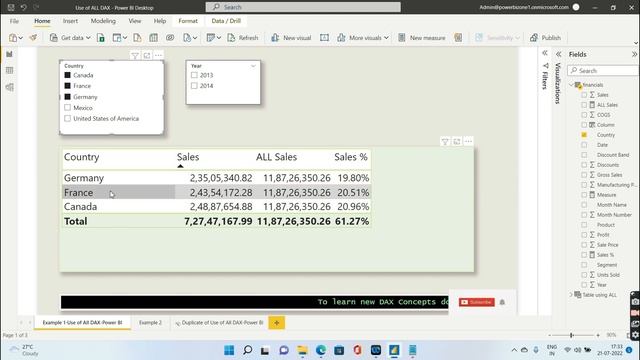The image size is (640, 360).
Task: Check Mexico in the Country slicer
Action: point(68,108)
